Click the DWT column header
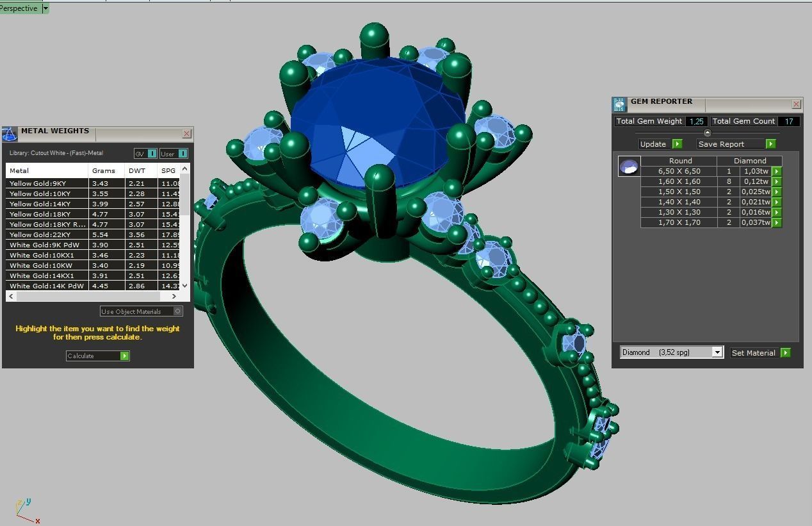Viewport: 812px width, 526px height. 142,170
